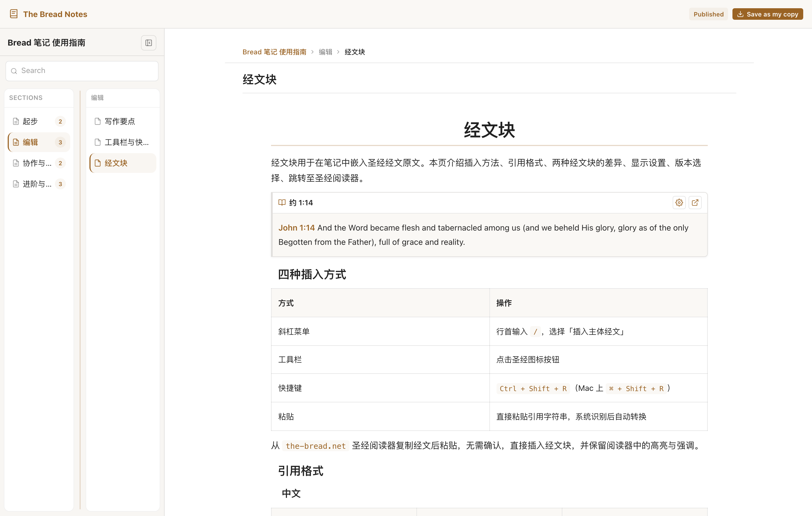Image resolution: width=812 pixels, height=516 pixels.
Task: Open the 工具栏与快... page
Action: [123, 142]
